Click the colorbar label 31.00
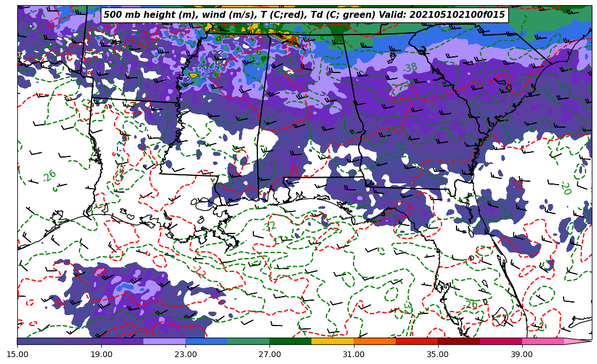597x364 pixels. (353, 354)
